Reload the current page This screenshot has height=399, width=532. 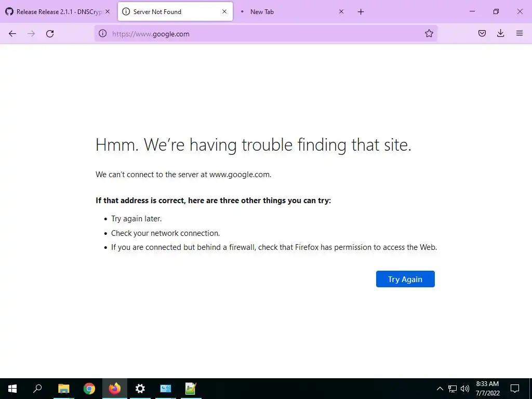pos(50,34)
